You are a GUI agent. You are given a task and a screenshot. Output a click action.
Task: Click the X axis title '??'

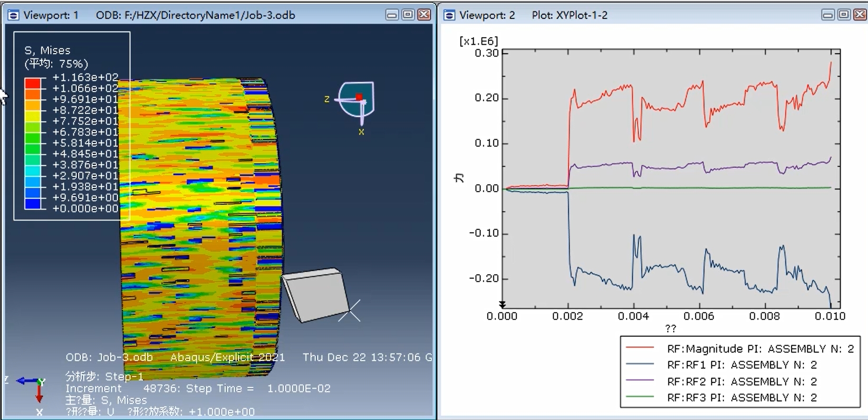click(670, 328)
